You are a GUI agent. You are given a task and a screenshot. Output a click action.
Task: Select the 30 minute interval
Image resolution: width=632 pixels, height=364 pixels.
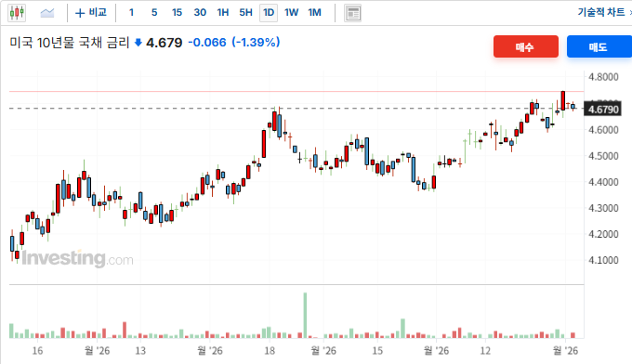coord(200,13)
